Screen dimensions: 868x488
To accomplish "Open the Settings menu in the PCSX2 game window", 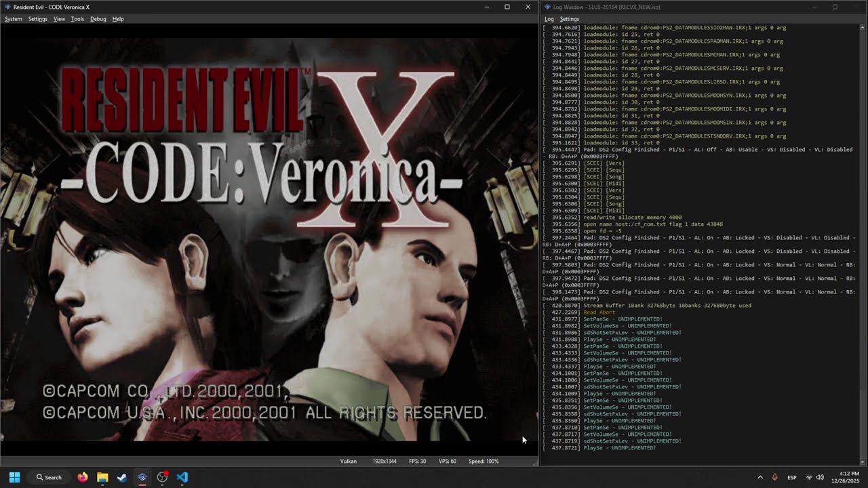I will [38, 19].
